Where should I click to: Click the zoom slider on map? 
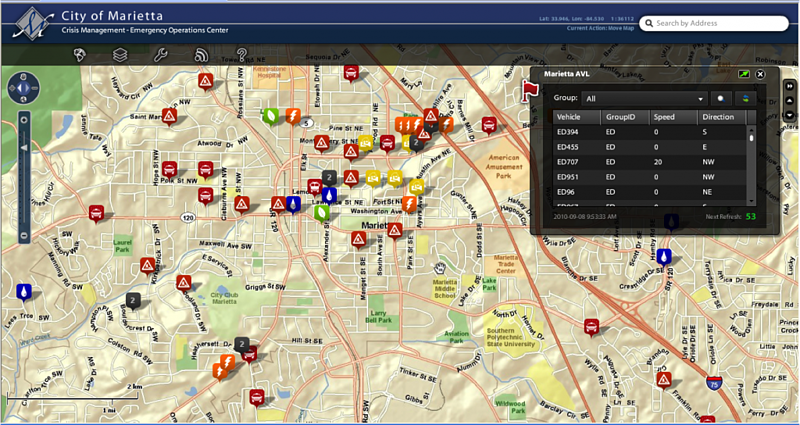(23, 148)
